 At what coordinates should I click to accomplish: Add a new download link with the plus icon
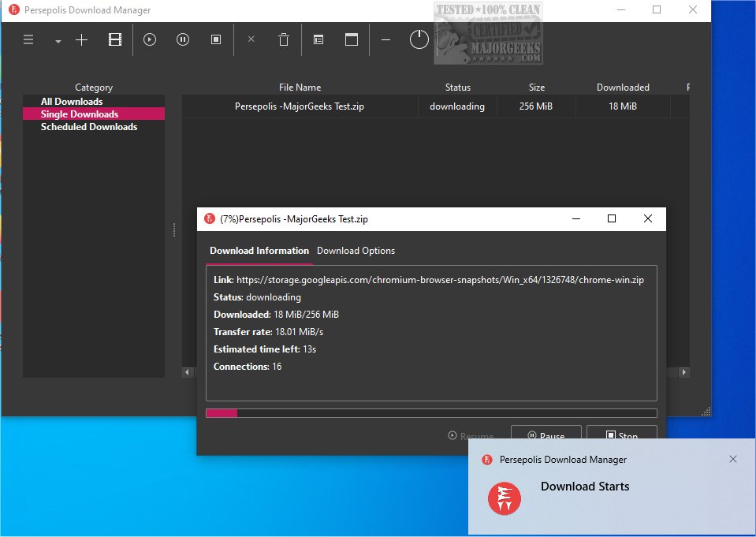82,39
